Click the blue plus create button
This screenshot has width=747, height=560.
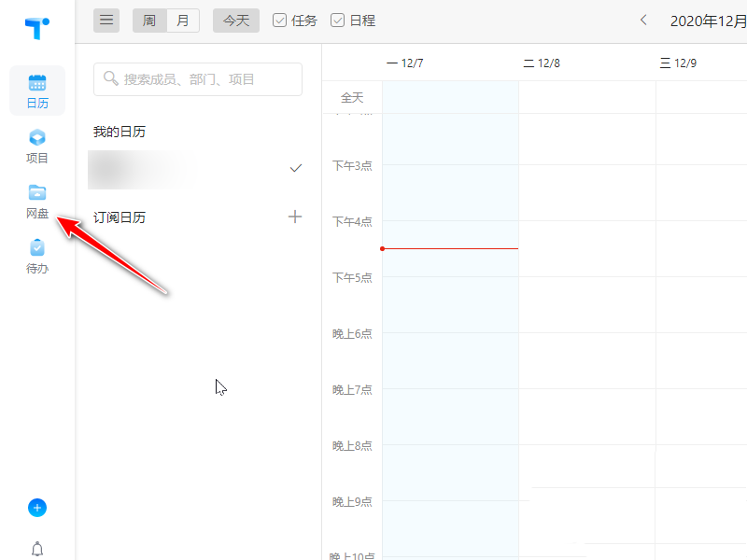(x=36, y=508)
